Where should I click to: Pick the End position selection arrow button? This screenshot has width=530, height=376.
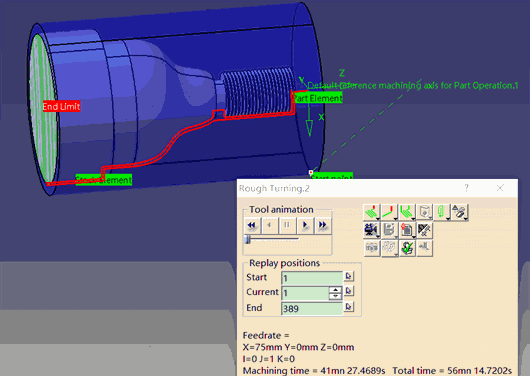tap(349, 307)
